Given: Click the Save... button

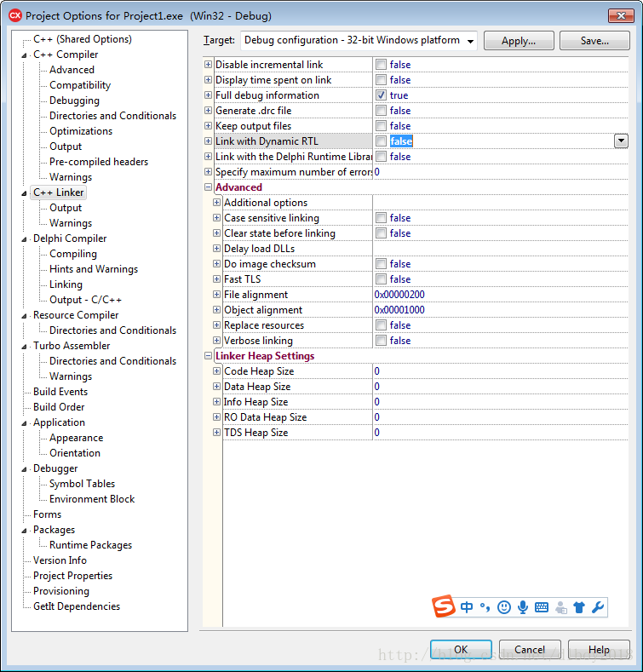Looking at the screenshot, I should pyautogui.click(x=594, y=41).
